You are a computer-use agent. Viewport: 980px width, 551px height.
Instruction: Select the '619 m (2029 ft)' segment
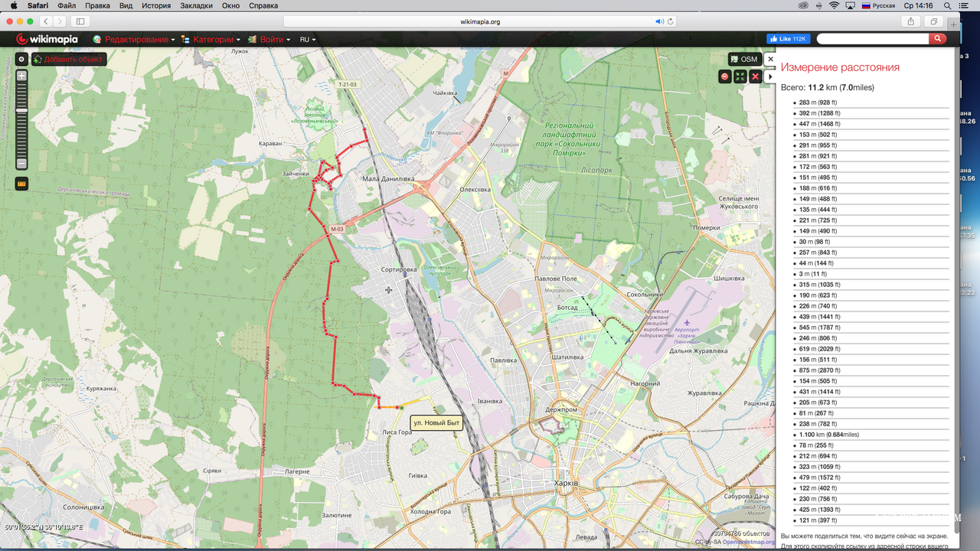[821, 349]
